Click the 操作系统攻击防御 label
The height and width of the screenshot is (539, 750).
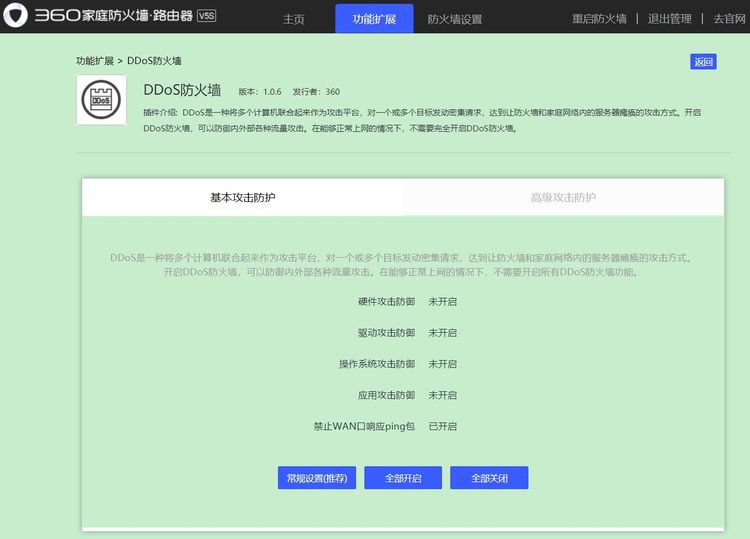coord(377,364)
